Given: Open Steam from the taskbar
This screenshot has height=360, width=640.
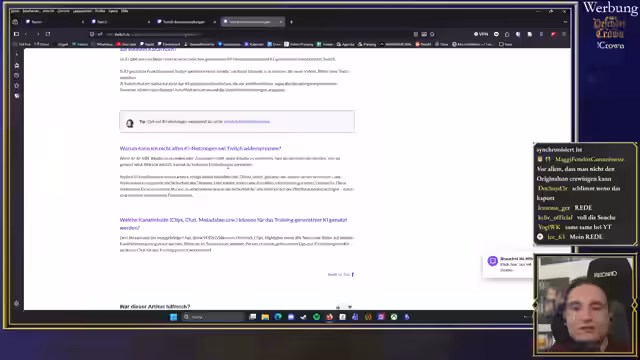Looking at the screenshot, I should 304,317.
